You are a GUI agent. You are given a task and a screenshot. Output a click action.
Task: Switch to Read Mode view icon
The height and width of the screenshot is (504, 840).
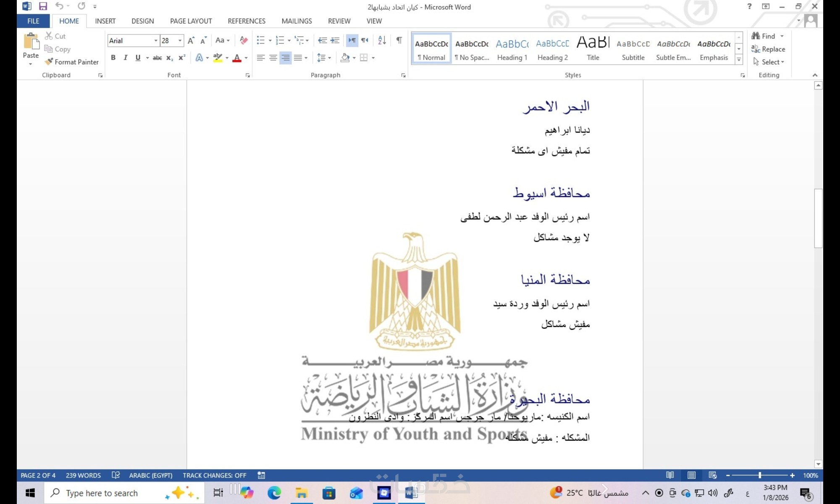[x=670, y=475]
